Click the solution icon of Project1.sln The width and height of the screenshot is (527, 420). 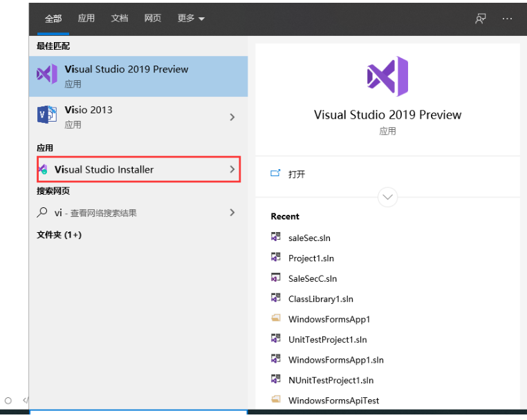275,257
